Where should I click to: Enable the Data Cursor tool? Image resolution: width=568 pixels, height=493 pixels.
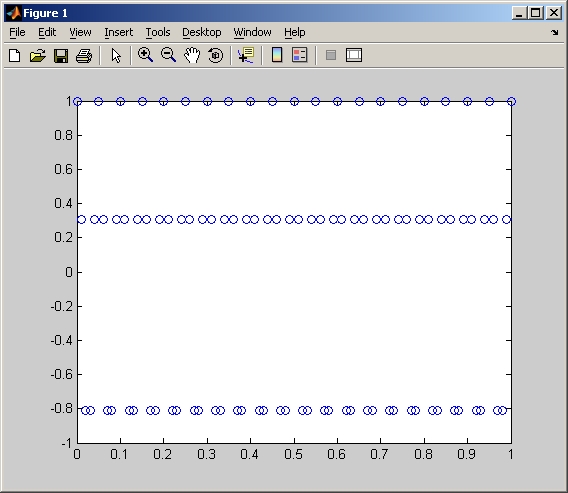(x=246, y=55)
